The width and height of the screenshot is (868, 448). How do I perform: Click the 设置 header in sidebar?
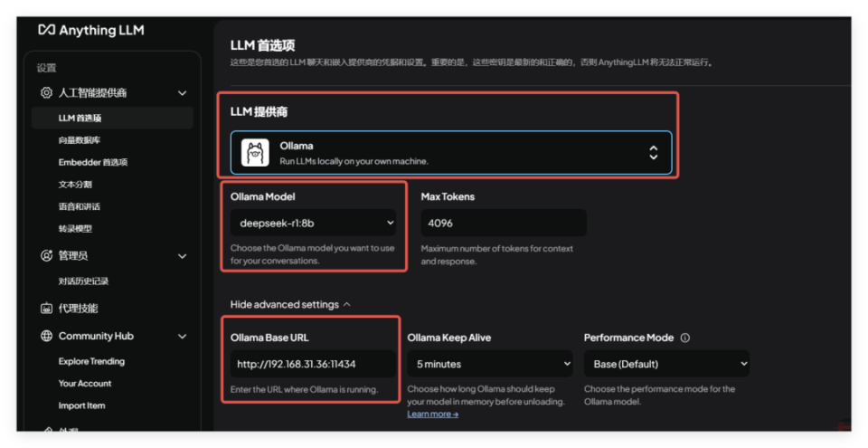pyautogui.click(x=46, y=68)
